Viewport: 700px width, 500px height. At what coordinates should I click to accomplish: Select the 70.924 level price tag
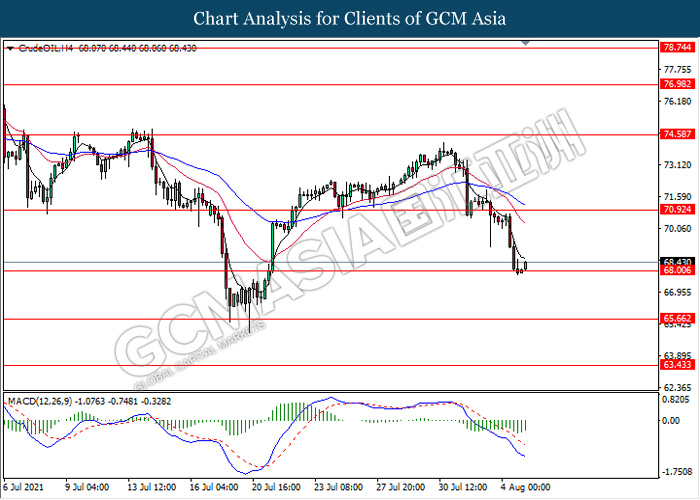[677, 209]
